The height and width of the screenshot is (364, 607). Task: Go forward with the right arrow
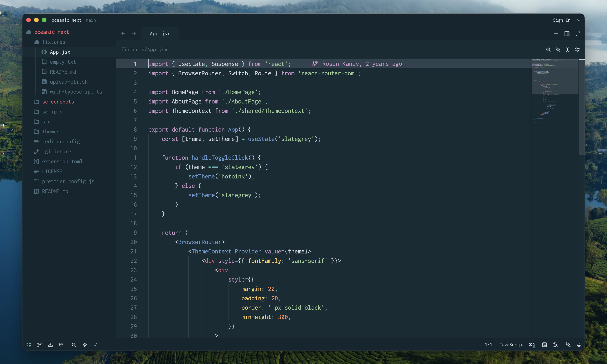pos(134,34)
